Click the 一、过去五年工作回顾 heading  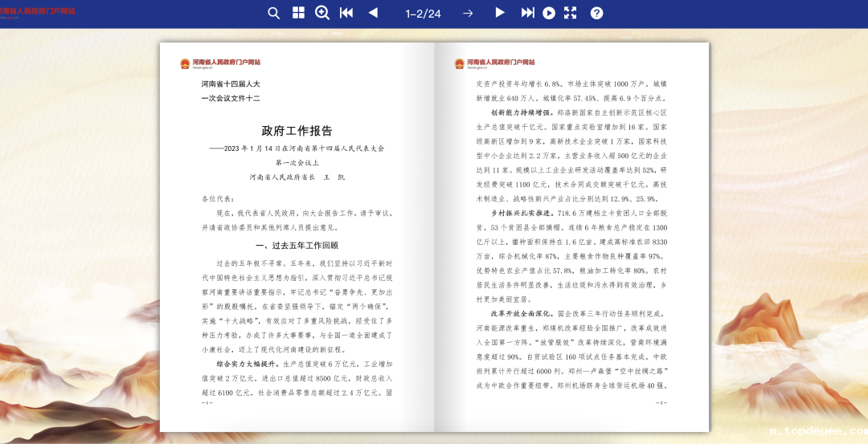pyautogui.click(x=297, y=245)
